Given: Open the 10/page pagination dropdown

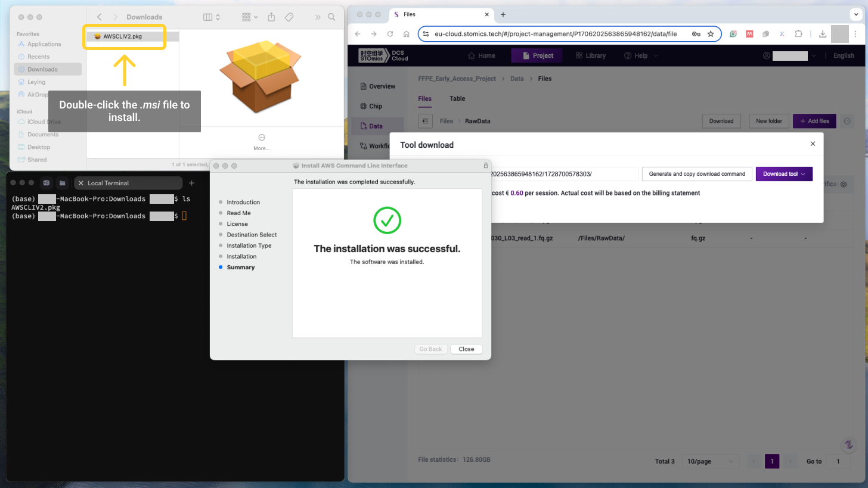Looking at the screenshot, I should pos(711,461).
